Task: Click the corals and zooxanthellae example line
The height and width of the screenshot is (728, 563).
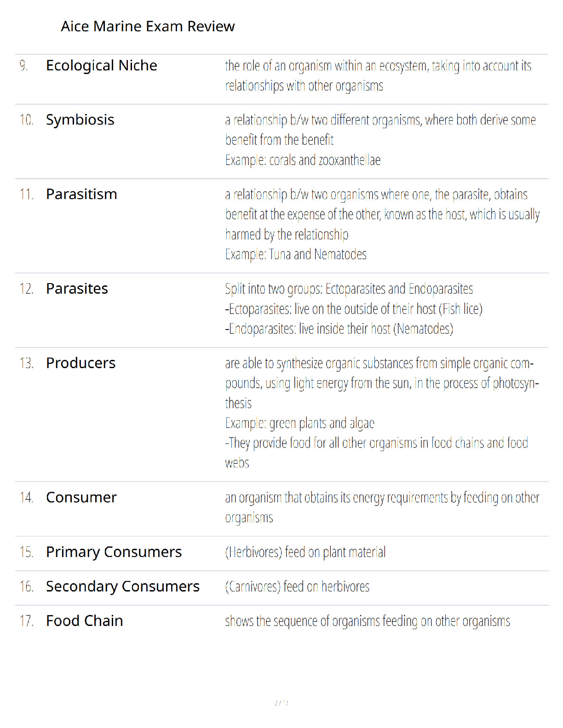Action: click(x=303, y=160)
